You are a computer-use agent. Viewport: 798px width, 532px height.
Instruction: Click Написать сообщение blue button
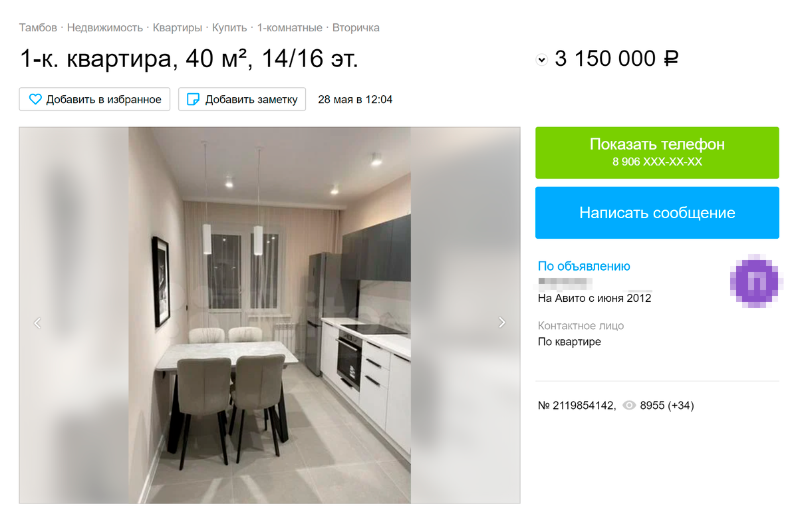[x=657, y=213]
